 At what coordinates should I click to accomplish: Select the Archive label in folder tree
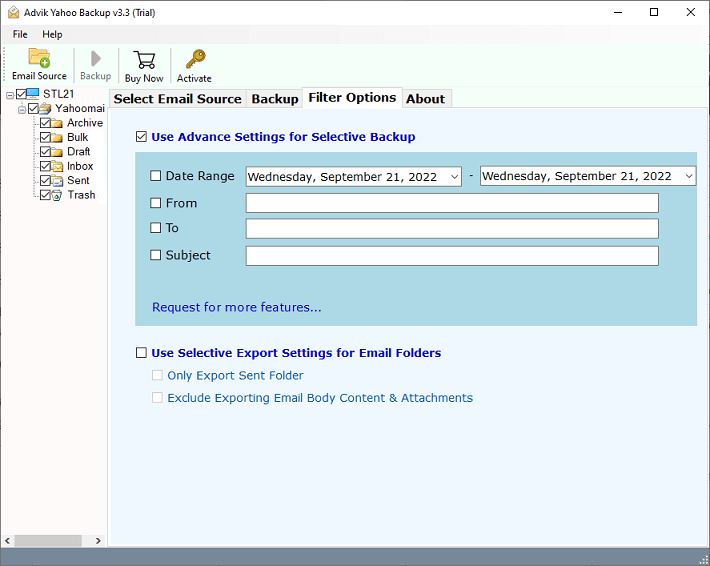tap(85, 123)
